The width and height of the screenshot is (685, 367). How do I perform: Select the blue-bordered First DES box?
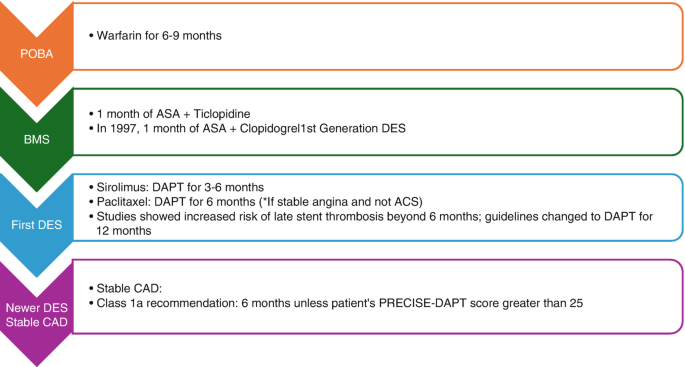378,207
